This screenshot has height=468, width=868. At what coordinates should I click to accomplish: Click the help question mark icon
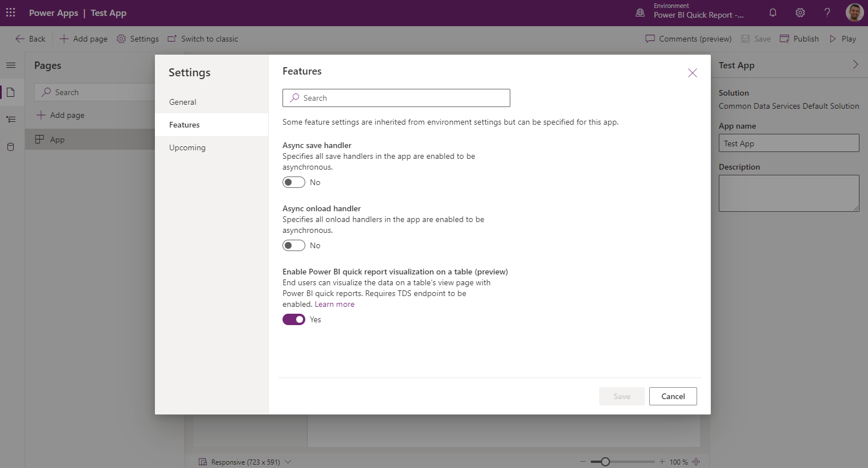pyautogui.click(x=827, y=13)
